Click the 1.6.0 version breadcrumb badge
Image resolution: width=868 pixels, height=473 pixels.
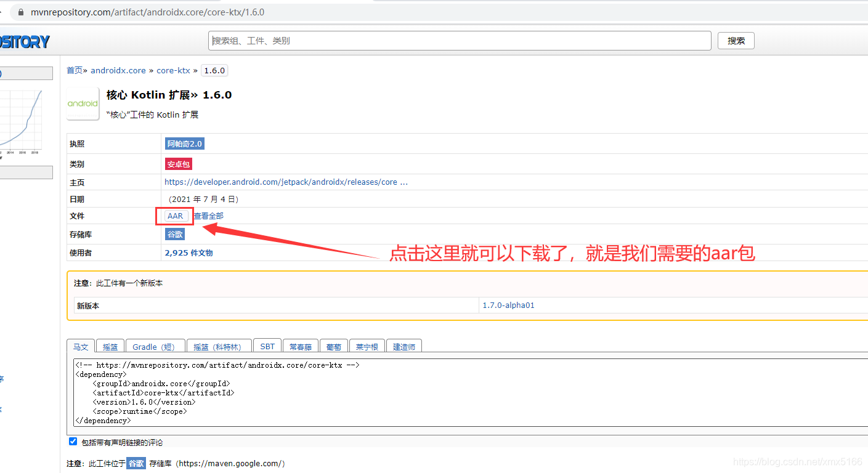(x=214, y=70)
